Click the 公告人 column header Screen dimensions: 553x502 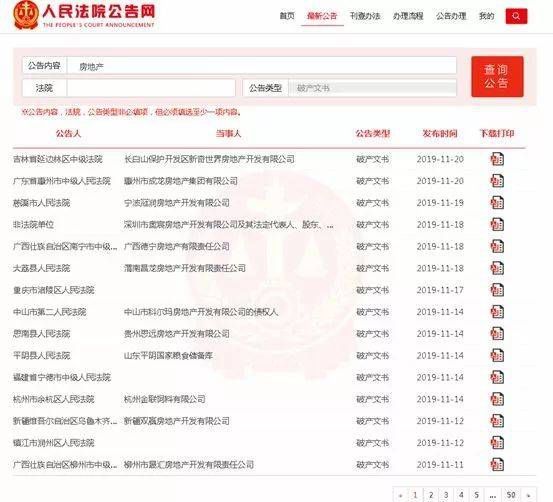(68, 133)
